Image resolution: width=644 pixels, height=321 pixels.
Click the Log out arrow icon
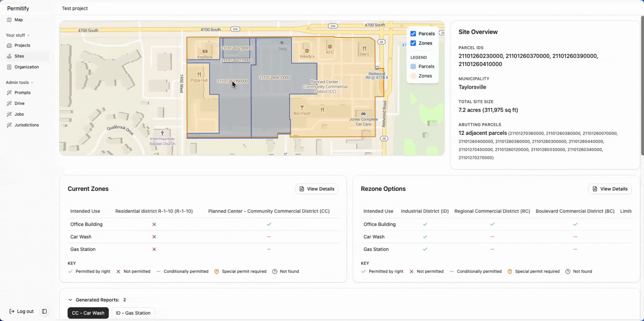click(12, 311)
